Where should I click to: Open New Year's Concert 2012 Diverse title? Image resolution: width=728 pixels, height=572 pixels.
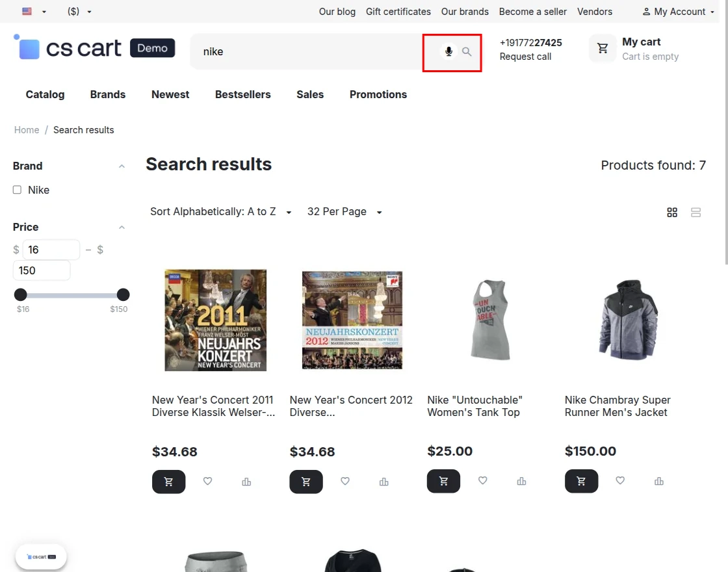click(x=351, y=406)
